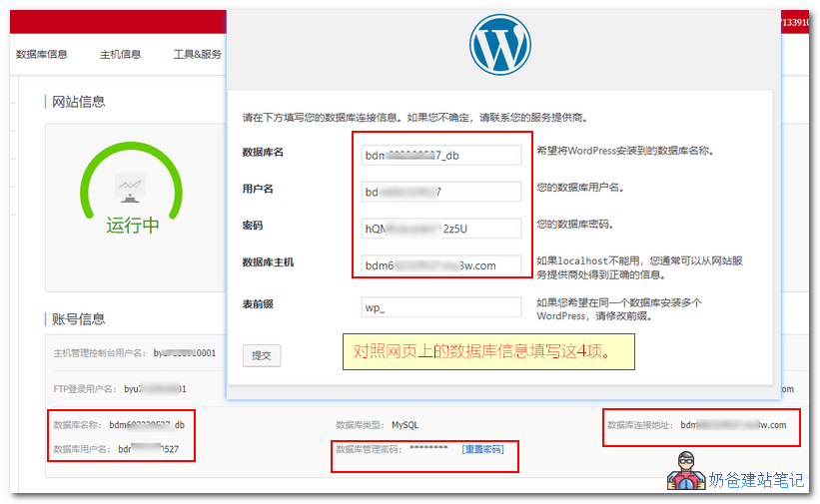Click the 提交 submit button
This screenshot has height=504, width=820.
pyautogui.click(x=262, y=355)
